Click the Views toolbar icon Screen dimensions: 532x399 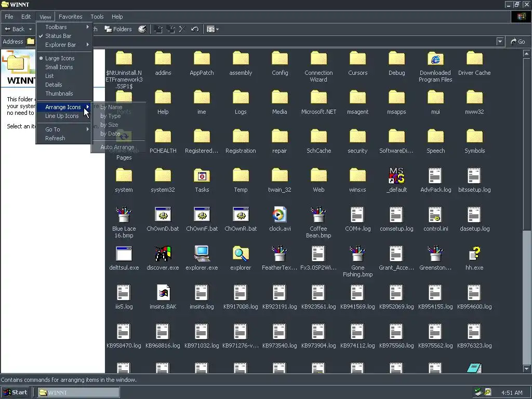point(211,29)
